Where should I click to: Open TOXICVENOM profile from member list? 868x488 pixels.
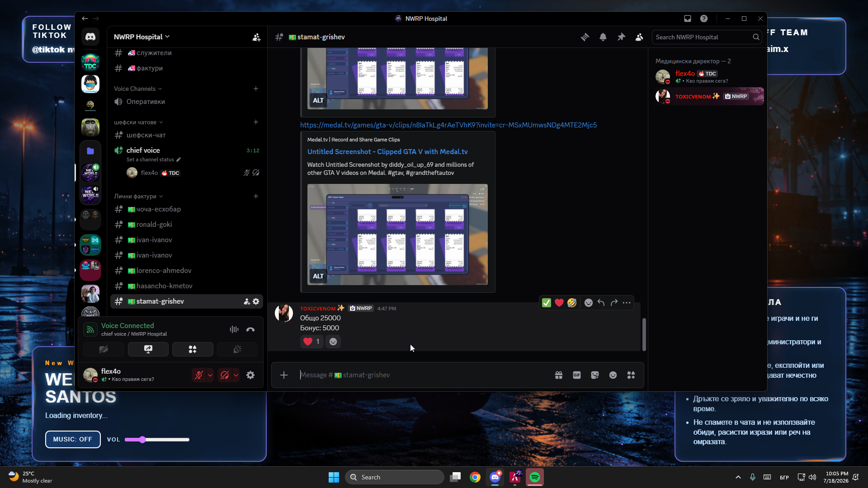pos(709,96)
